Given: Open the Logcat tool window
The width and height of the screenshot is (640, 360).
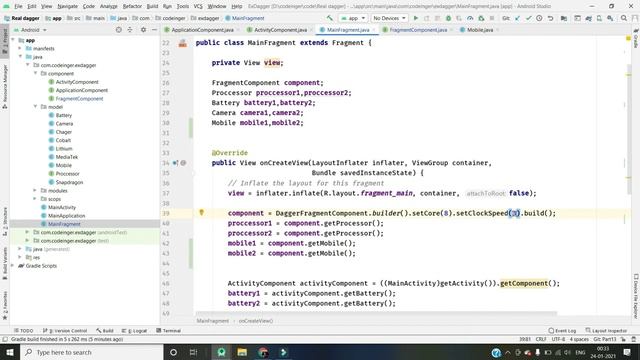Looking at the screenshot, I should (135, 330).
